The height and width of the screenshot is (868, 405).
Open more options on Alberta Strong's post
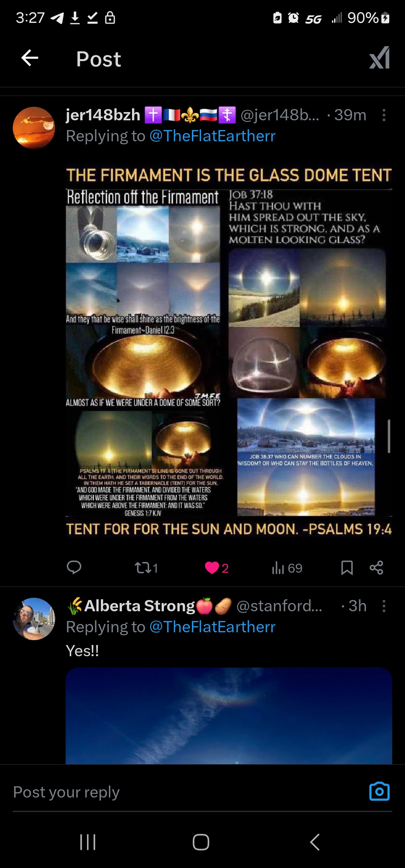point(384,606)
